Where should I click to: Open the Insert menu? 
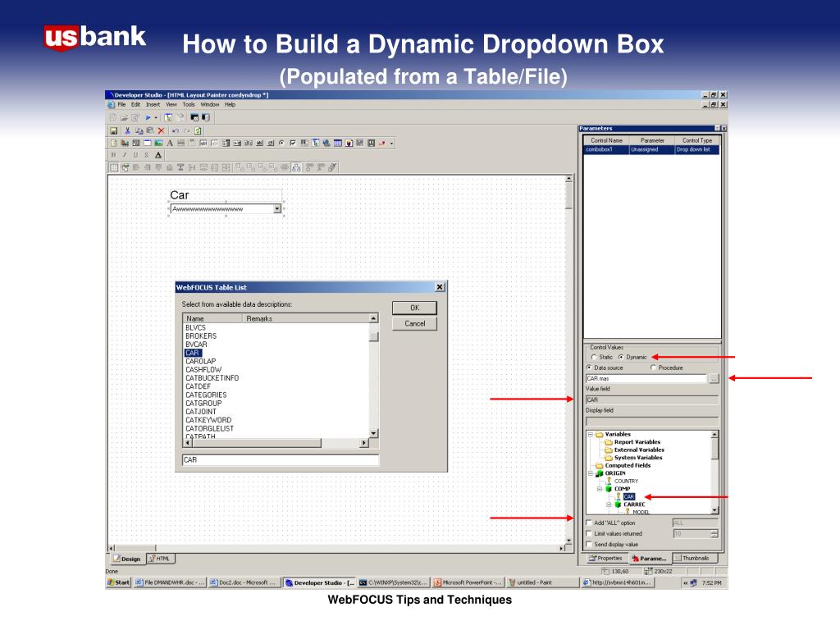[x=153, y=104]
